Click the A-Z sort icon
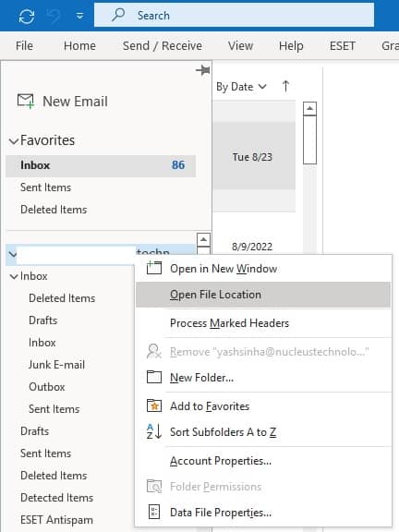The height and width of the screenshot is (532, 399). pyautogui.click(x=154, y=431)
